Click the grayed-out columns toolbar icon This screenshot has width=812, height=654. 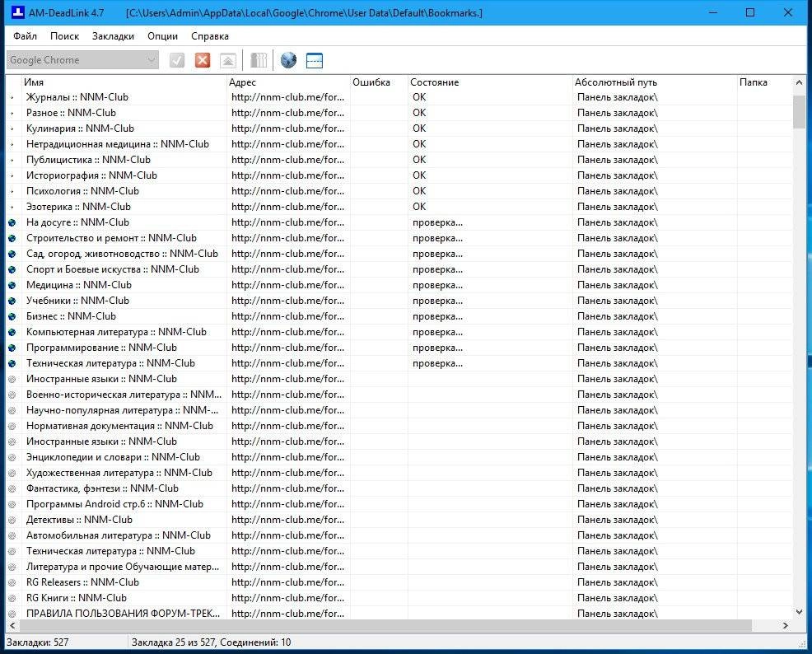point(259,61)
